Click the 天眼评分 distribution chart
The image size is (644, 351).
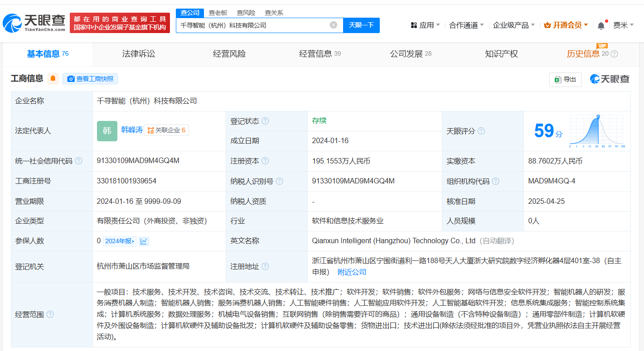point(597,131)
